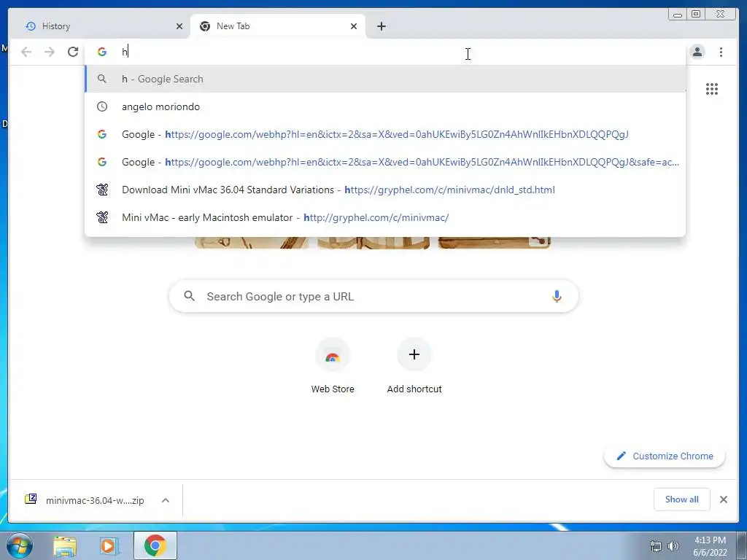Open the Windows Start menu

coord(20,545)
